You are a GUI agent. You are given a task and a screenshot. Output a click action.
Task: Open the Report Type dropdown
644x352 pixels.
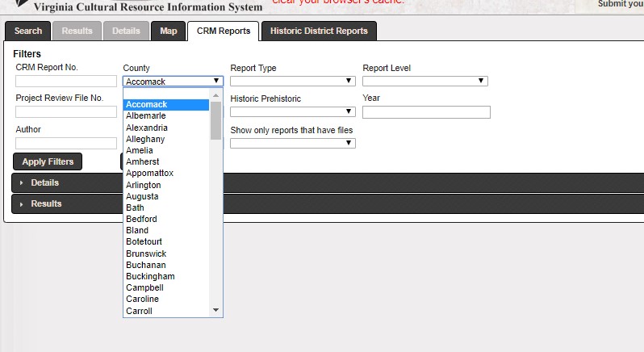click(x=293, y=81)
